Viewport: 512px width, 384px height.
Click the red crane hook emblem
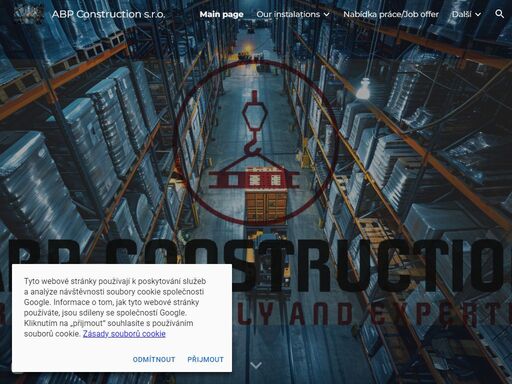click(x=256, y=143)
